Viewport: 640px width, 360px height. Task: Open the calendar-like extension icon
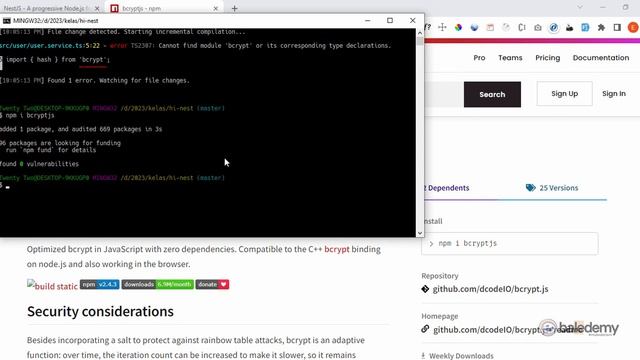click(x=490, y=27)
